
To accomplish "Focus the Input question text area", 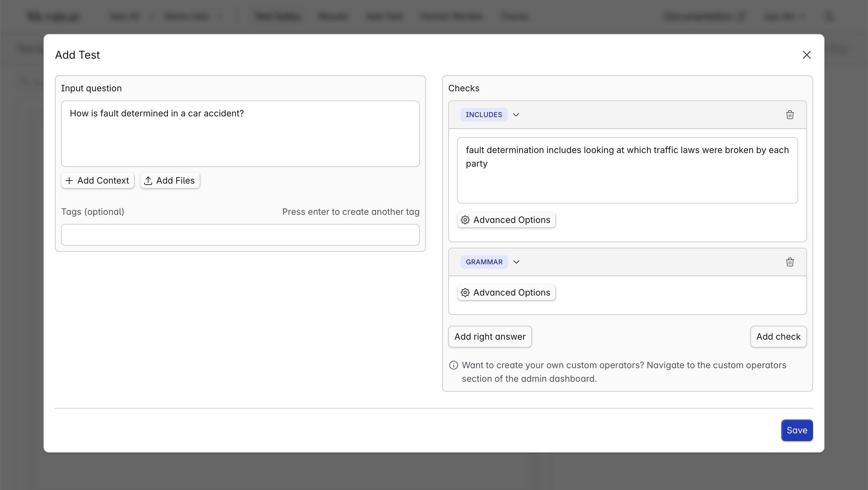I will coord(240,134).
